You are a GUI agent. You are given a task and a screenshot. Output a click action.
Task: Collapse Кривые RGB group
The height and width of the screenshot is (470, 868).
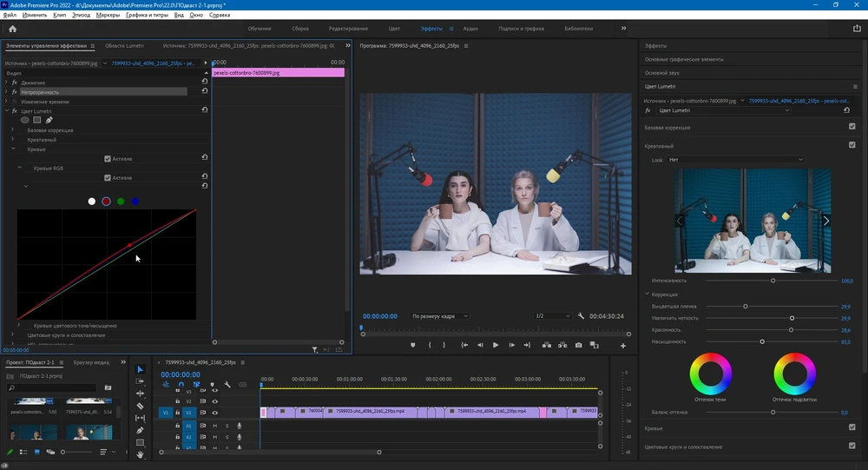(x=19, y=168)
